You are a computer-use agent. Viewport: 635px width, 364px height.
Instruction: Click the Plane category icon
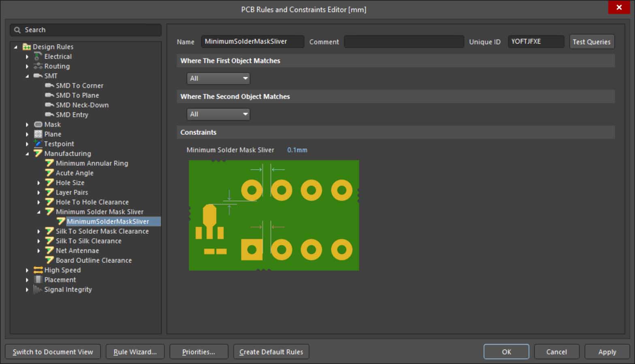pos(38,134)
